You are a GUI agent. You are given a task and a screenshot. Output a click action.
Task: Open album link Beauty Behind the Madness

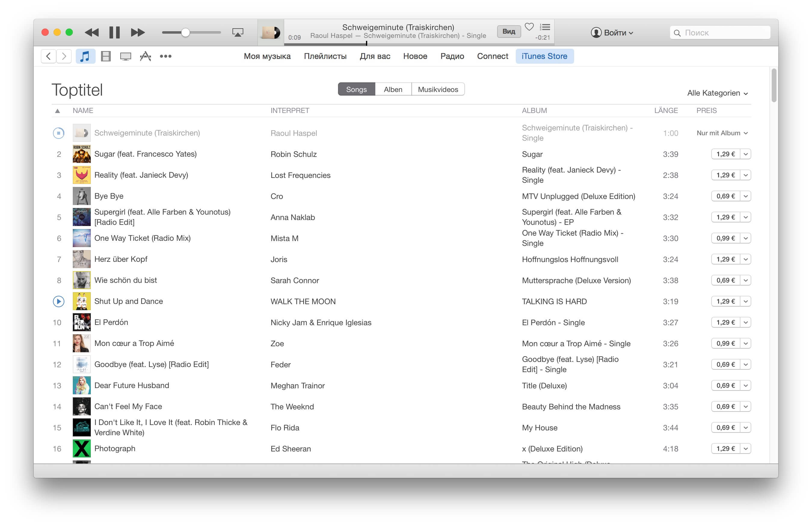click(571, 407)
